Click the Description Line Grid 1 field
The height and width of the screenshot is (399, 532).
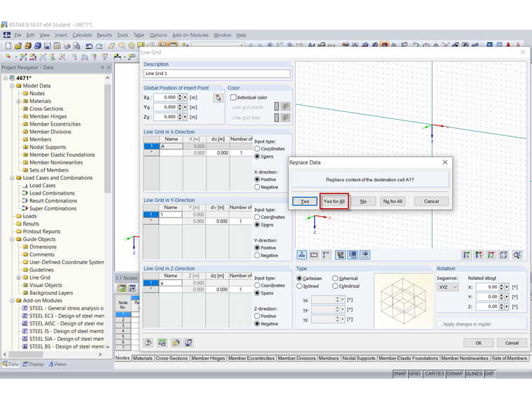(217, 73)
